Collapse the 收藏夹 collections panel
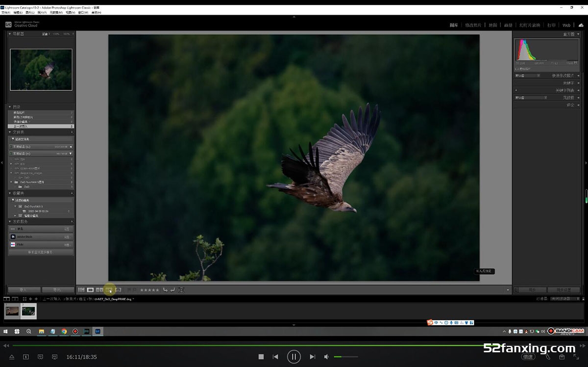Image resolution: width=588 pixels, height=367 pixels. (10, 193)
